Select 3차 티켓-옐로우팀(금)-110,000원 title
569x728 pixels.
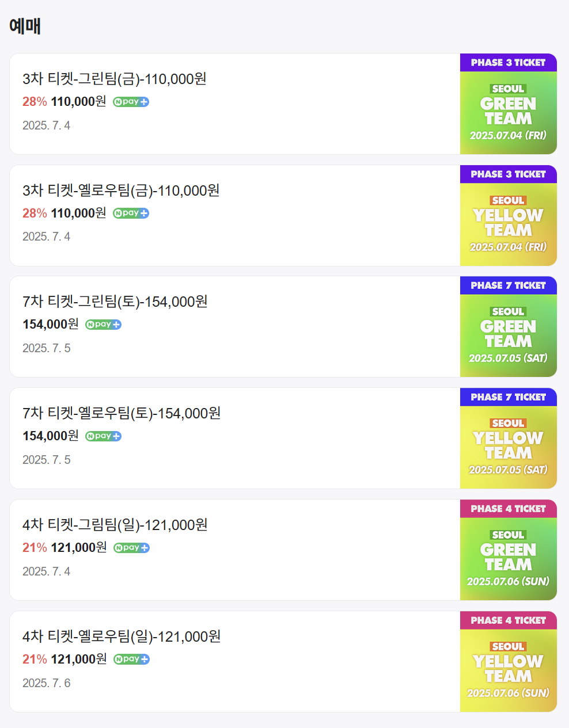[x=121, y=190]
